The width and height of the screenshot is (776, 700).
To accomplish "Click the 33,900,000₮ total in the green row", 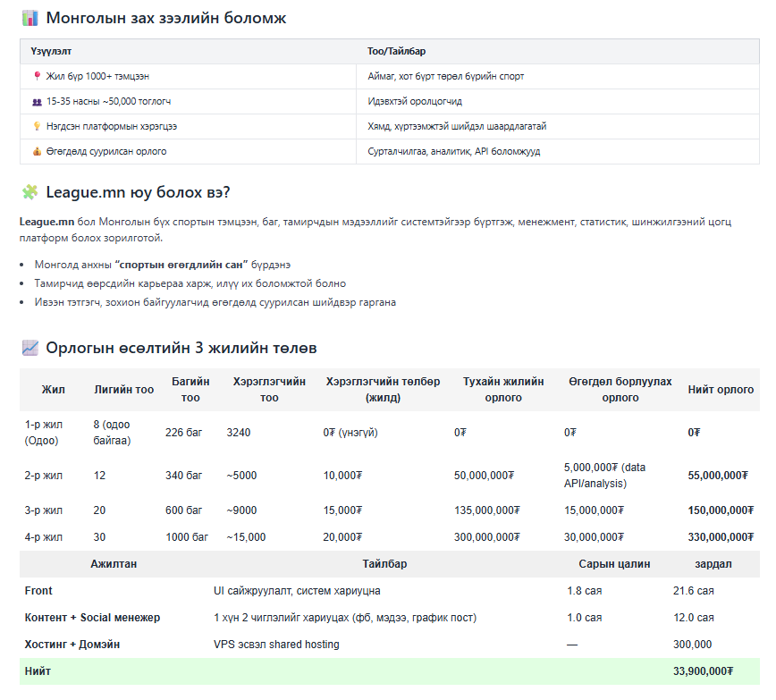I will point(703,671).
